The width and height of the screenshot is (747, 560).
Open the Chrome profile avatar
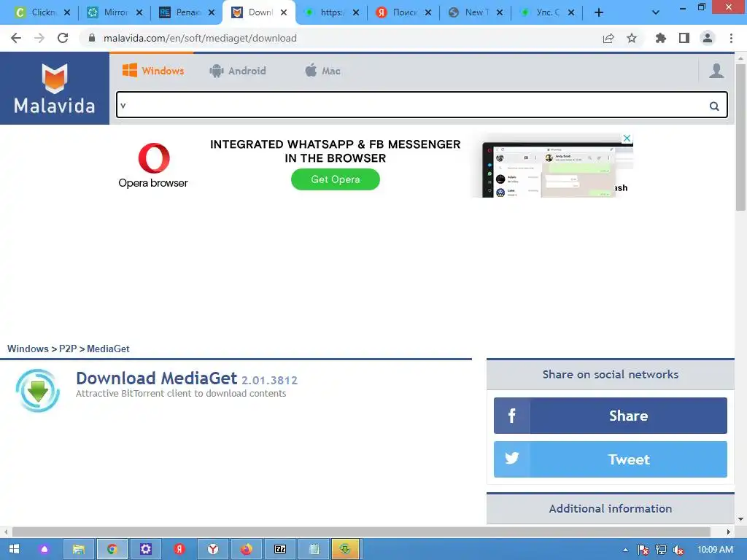[x=708, y=38]
